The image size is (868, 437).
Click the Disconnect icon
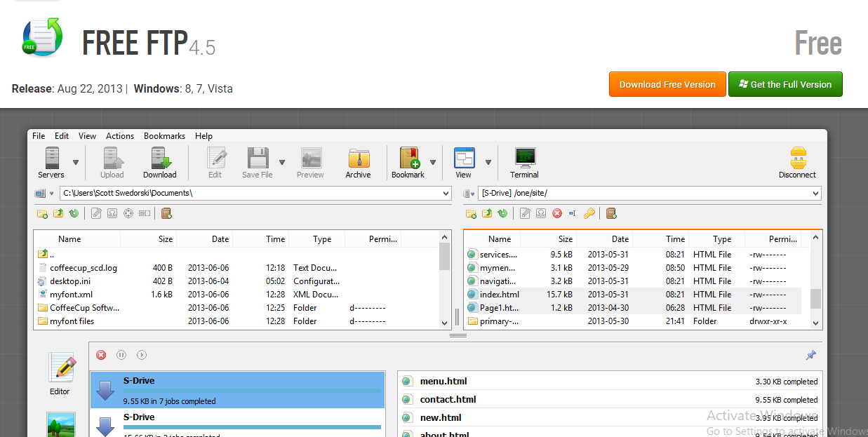click(798, 159)
